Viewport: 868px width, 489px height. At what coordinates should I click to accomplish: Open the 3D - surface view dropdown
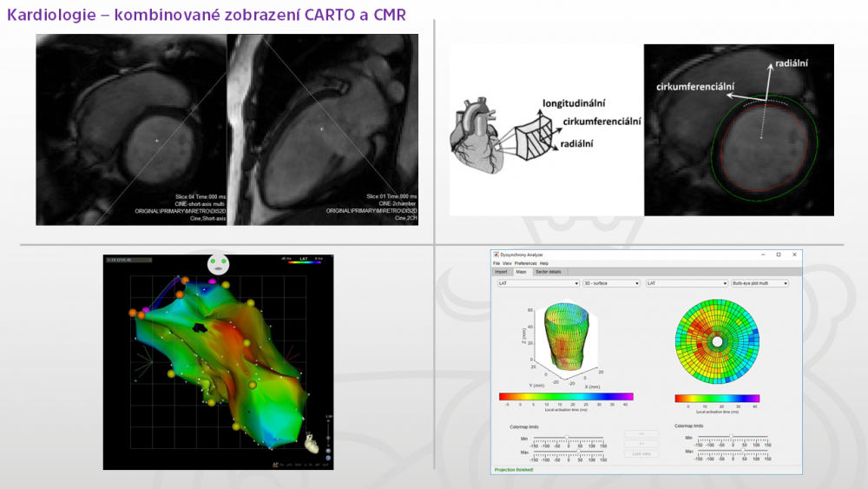[x=611, y=283]
